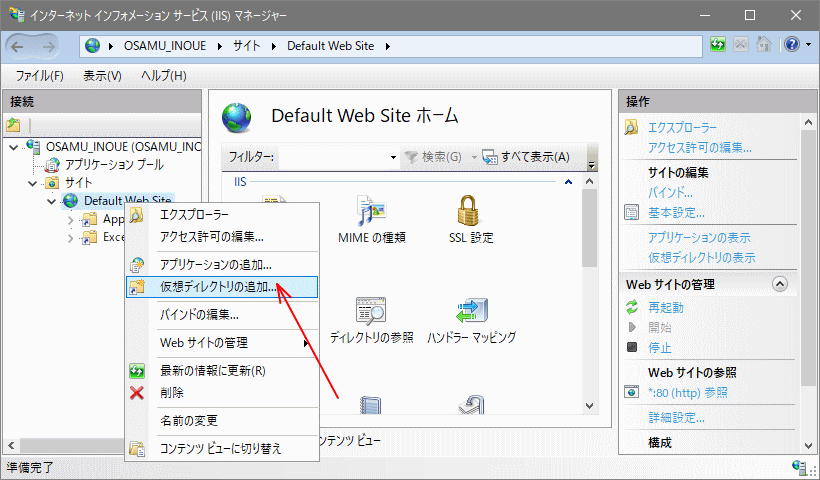
Task: Click the black 停止 stop icon
Action: [632, 347]
